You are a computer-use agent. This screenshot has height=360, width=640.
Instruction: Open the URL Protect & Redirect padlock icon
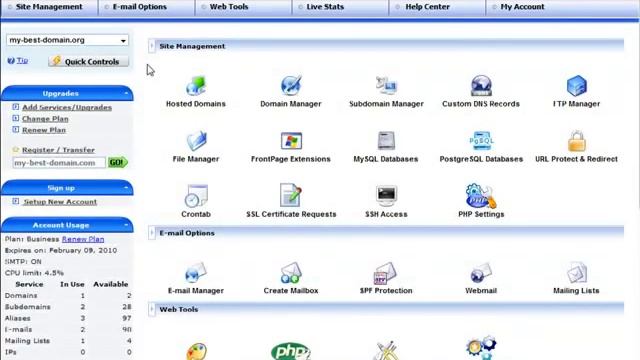click(576, 141)
